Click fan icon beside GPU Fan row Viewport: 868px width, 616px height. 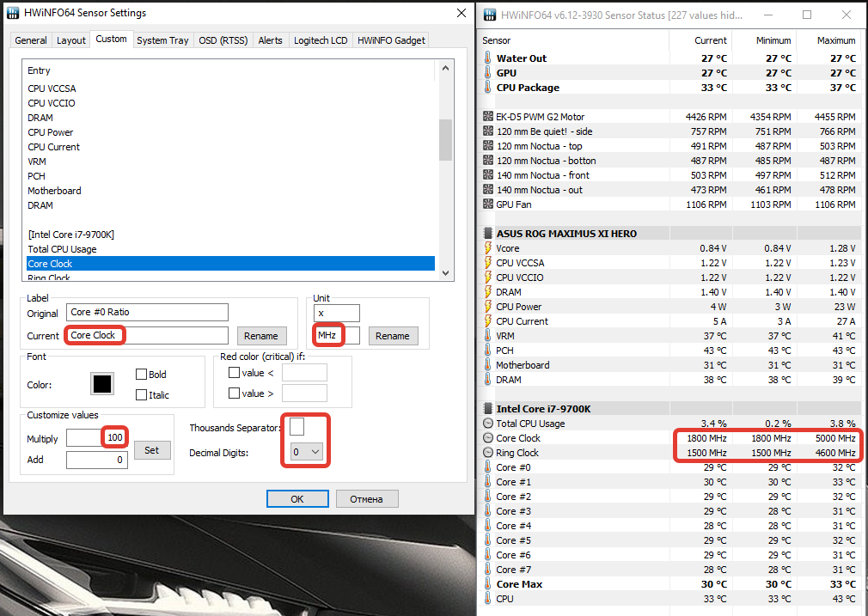coord(487,204)
